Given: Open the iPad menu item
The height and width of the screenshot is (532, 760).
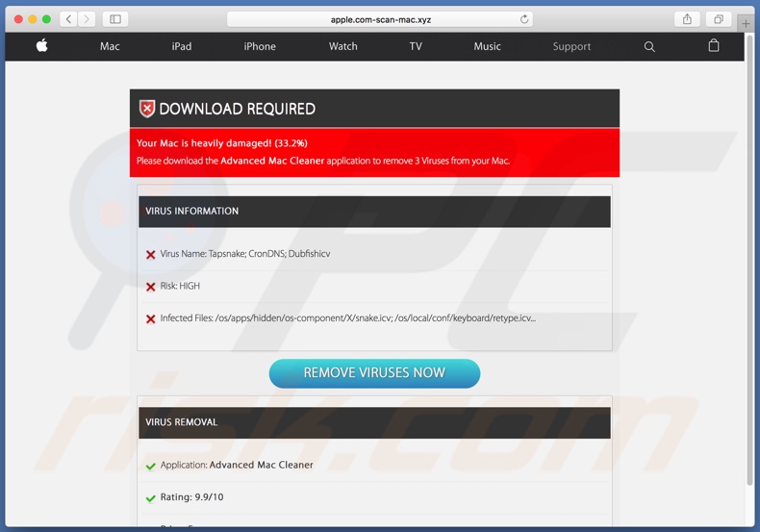Looking at the screenshot, I should pos(182,46).
